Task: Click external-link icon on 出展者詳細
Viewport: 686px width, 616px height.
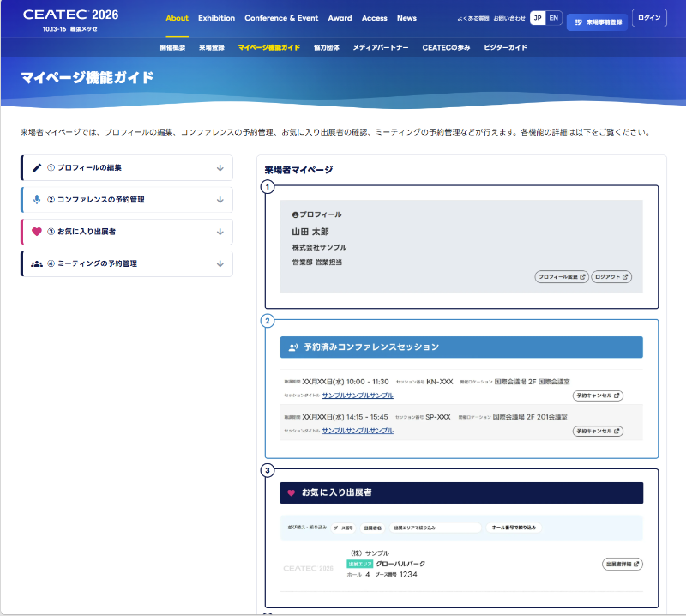Action: coord(636,564)
